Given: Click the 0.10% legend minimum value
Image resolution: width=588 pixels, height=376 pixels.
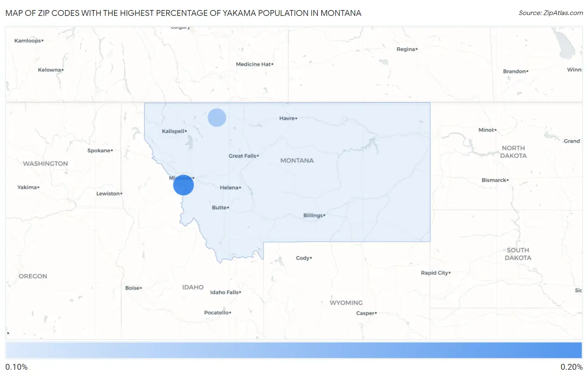Looking at the screenshot, I should (17, 367).
